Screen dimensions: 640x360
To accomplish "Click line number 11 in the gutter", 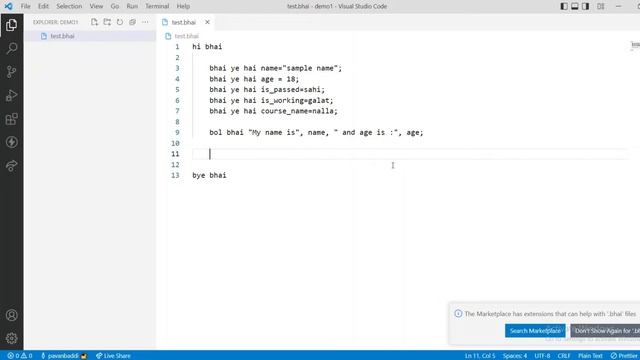I will click(x=175, y=154).
